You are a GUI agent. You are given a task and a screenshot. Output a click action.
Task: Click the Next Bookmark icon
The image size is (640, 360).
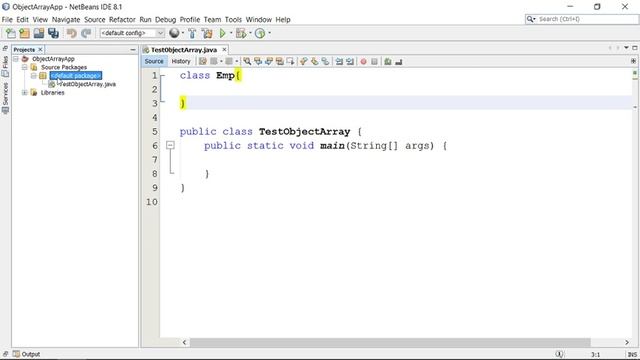(314, 62)
